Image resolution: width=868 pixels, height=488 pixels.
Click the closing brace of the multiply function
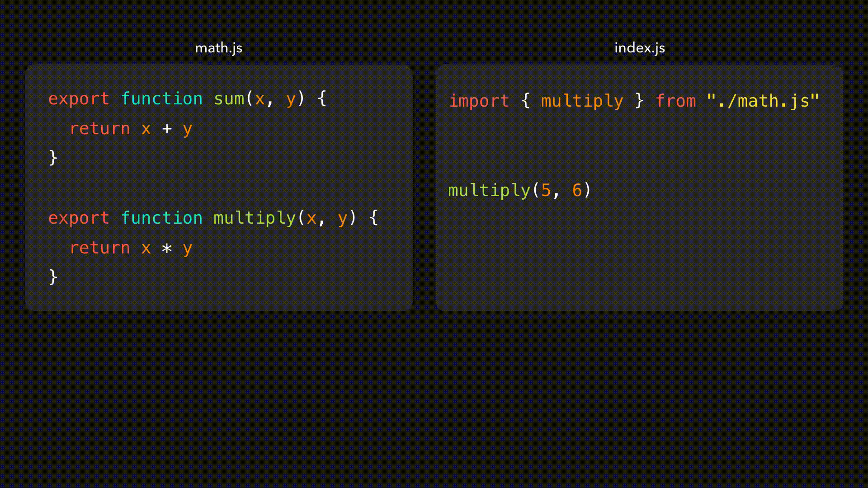[x=53, y=277]
